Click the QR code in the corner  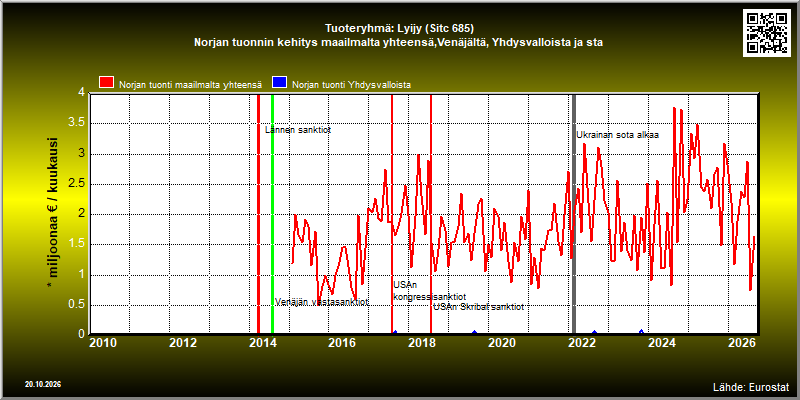point(768,33)
